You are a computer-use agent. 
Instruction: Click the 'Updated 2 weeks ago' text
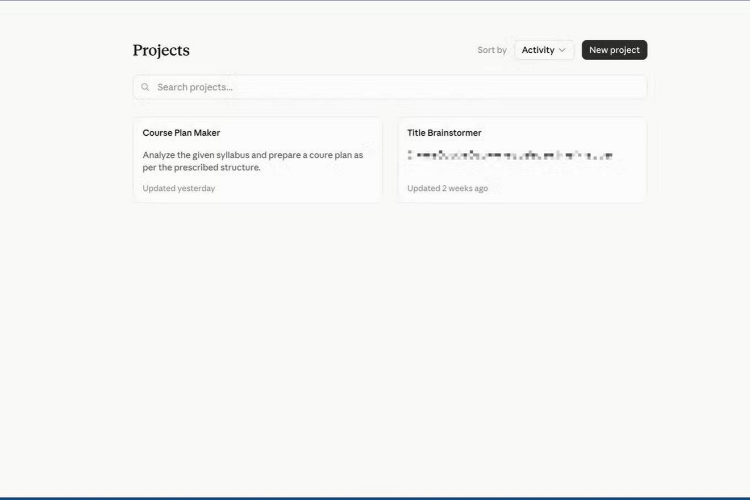(x=447, y=188)
